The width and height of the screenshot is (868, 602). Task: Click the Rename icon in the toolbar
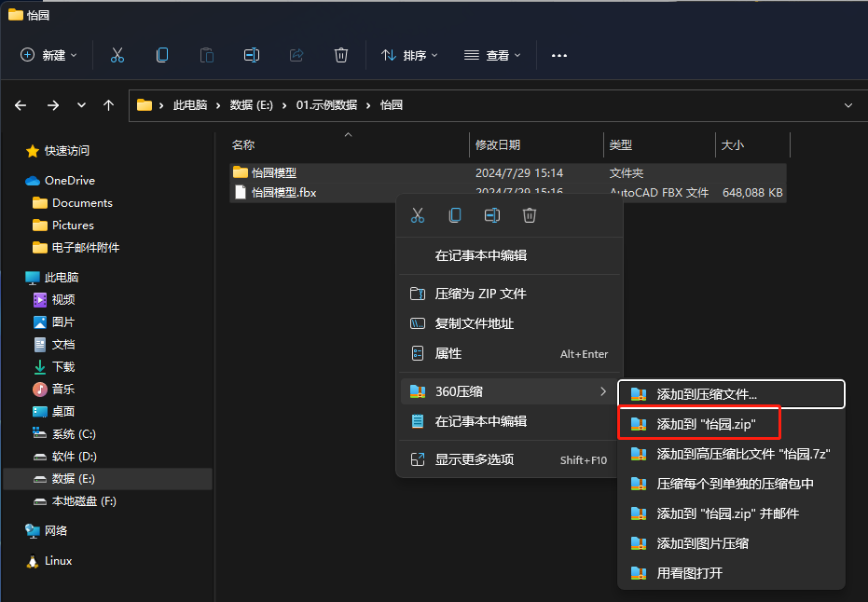click(252, 55)
